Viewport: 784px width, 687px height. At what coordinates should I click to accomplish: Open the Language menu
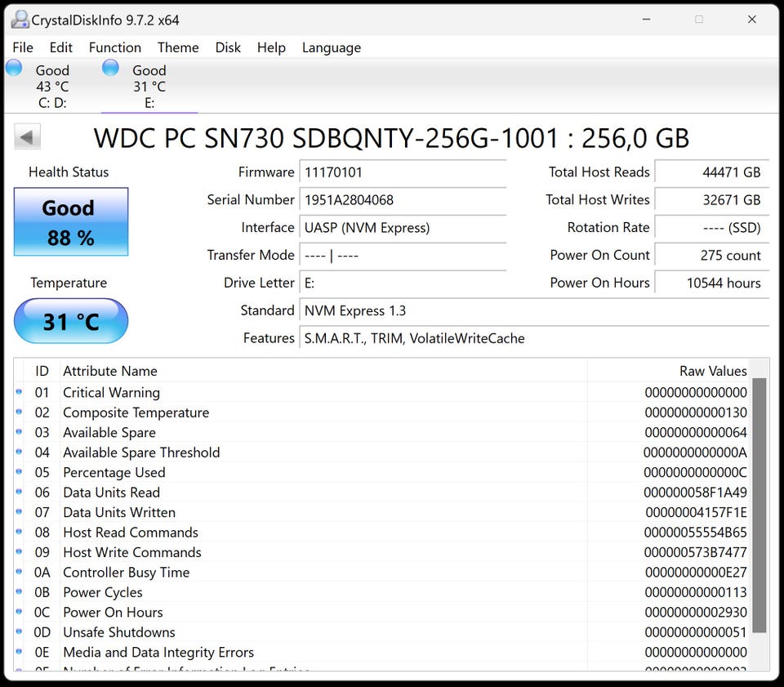(x=331, y=47)
